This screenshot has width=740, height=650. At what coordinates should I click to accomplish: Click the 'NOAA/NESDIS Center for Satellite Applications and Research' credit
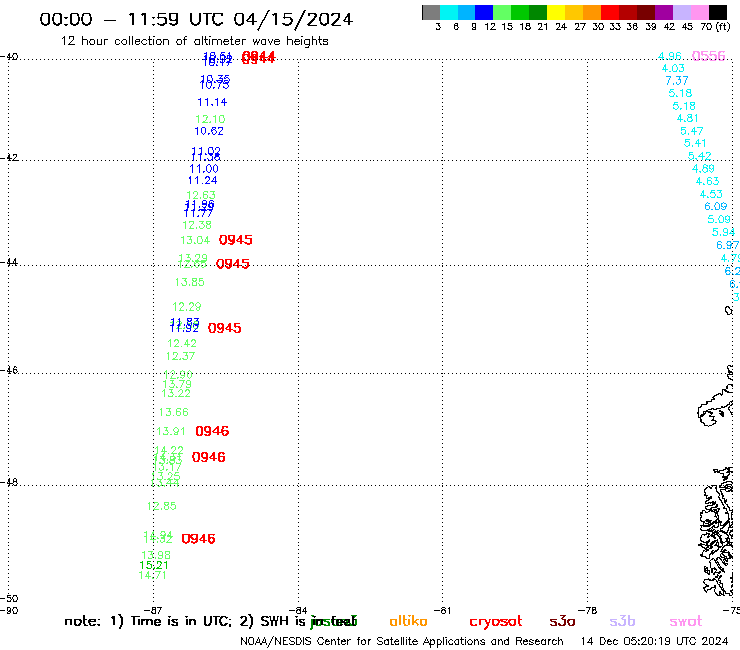402,641
